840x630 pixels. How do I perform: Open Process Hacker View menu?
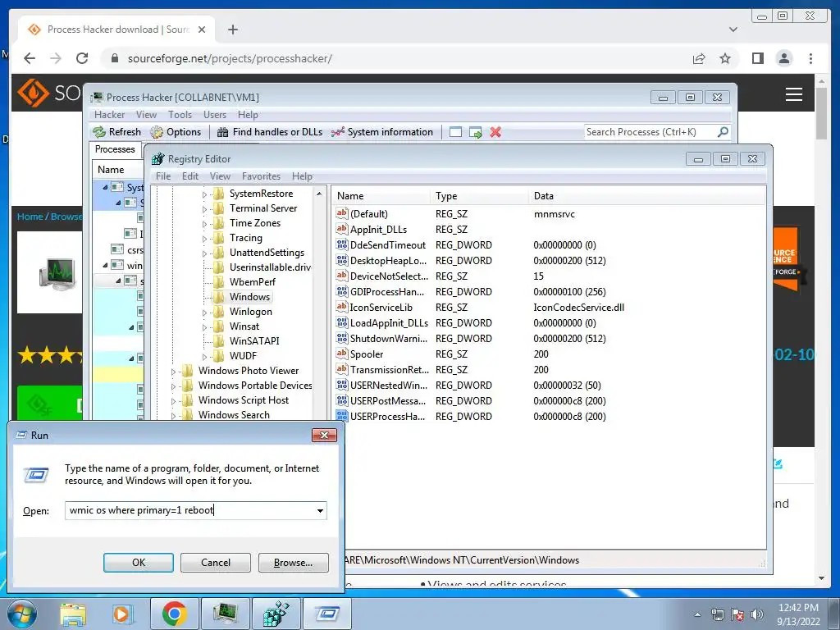[x=146, y=115]
